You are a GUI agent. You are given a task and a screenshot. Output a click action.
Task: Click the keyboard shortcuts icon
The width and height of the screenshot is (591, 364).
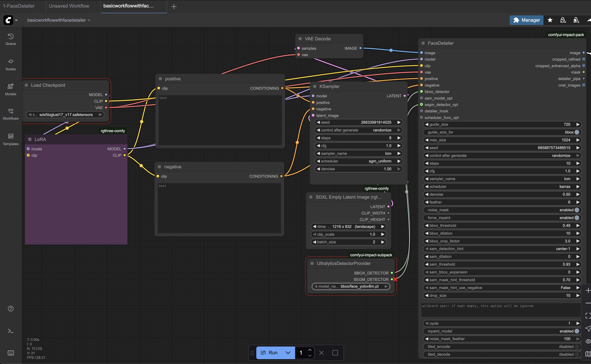click(11, 353)
